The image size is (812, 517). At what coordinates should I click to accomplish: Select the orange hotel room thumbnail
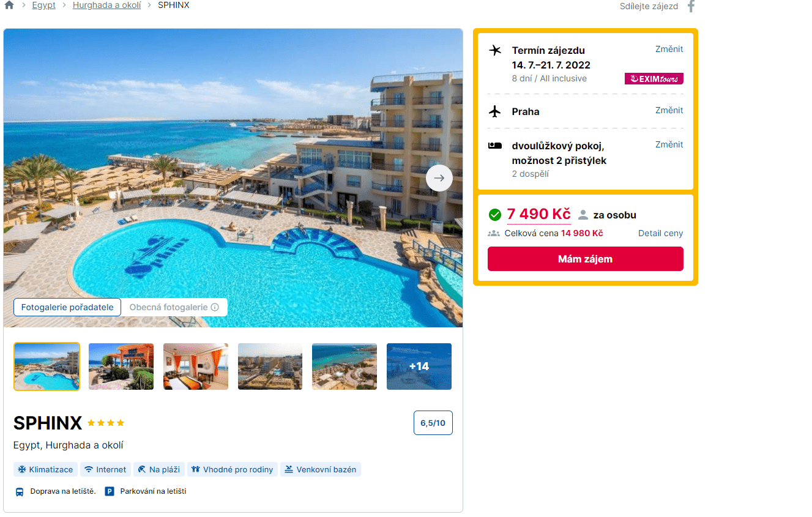point(196,366)
